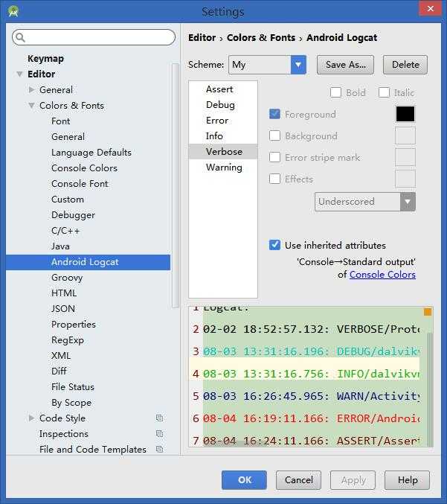447x504 pixels.
Task: Select HTML color settings
Action: [x=64, y=293]
